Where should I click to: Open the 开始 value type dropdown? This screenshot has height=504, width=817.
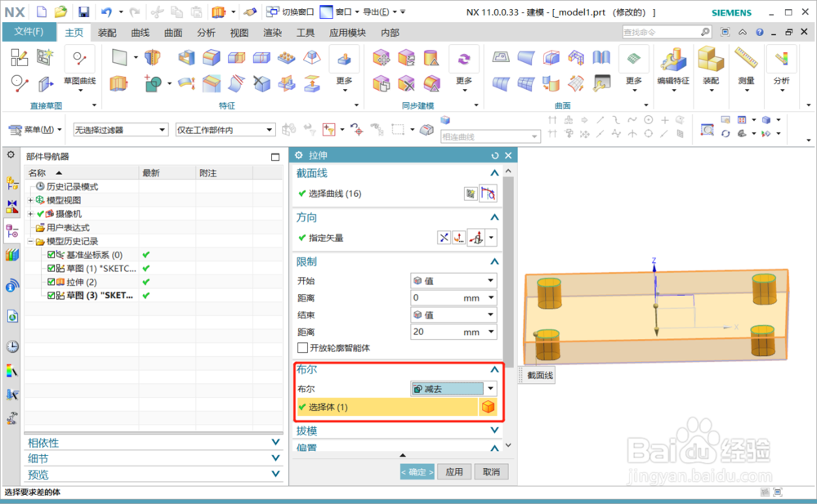(453, 281)
